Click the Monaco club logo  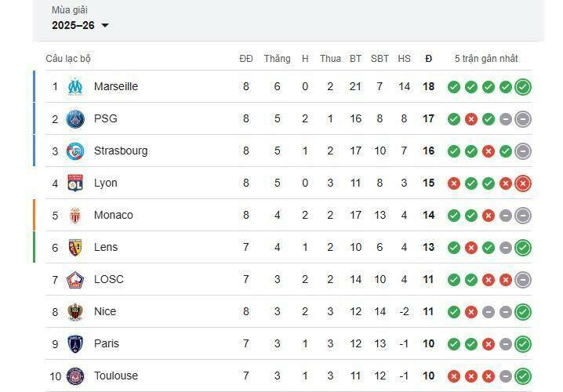[x=75, y=215]
